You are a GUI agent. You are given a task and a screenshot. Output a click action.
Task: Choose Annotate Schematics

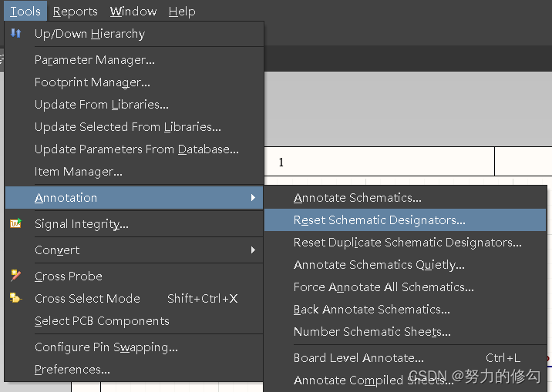point(406,198)
